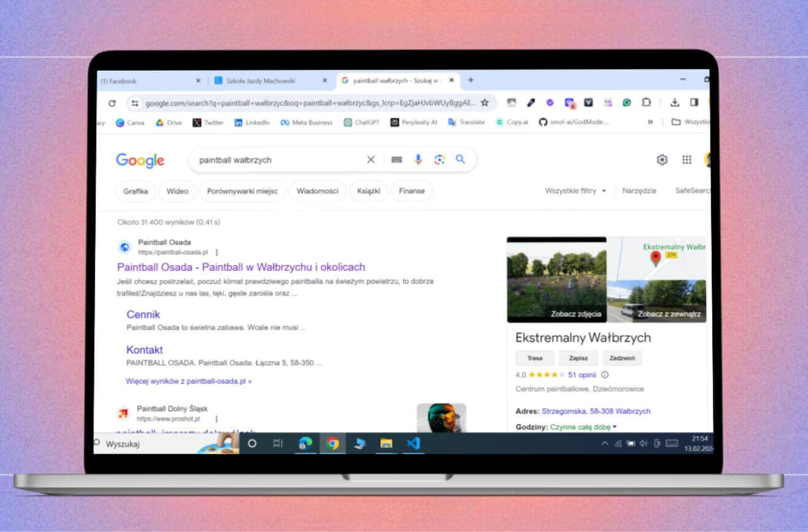Viewport: 808px width, 532px height.
Task: Select the Finanse filter chip
Action: pyautogui.click(x=412, y=191)
